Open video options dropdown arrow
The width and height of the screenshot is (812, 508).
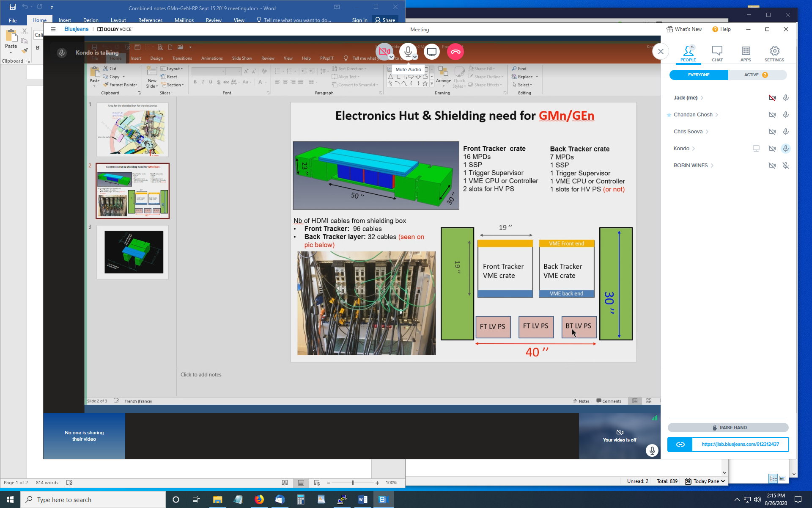pyautogui.click(x=391, y=57)
